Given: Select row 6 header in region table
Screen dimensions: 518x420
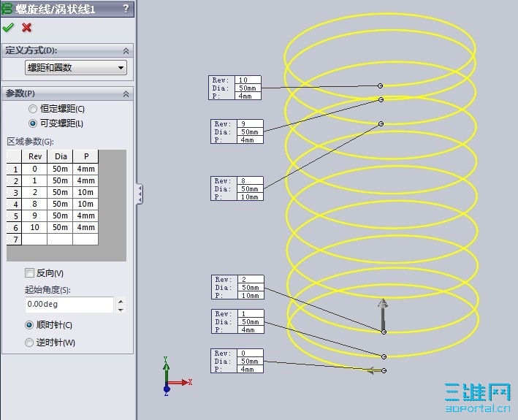Looking at the screenshot, I should (x=14, y=227).
